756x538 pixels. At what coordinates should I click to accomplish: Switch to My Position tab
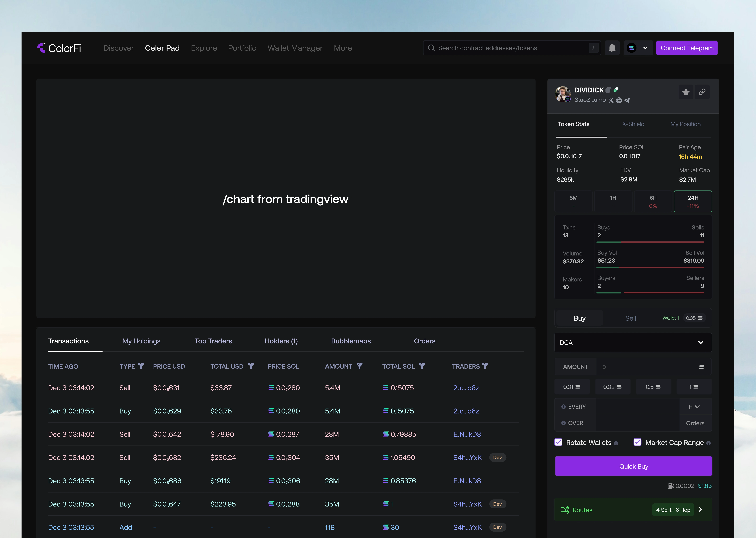686,124
